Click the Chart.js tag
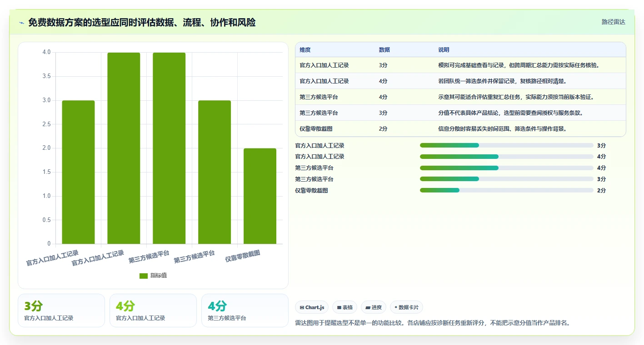This screenshot has width=644, height=345. pos(312,307)
